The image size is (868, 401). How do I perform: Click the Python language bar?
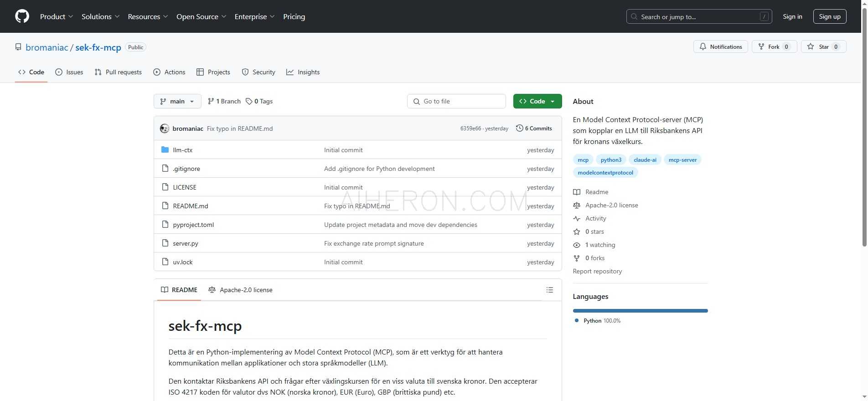tap(641, 311)
